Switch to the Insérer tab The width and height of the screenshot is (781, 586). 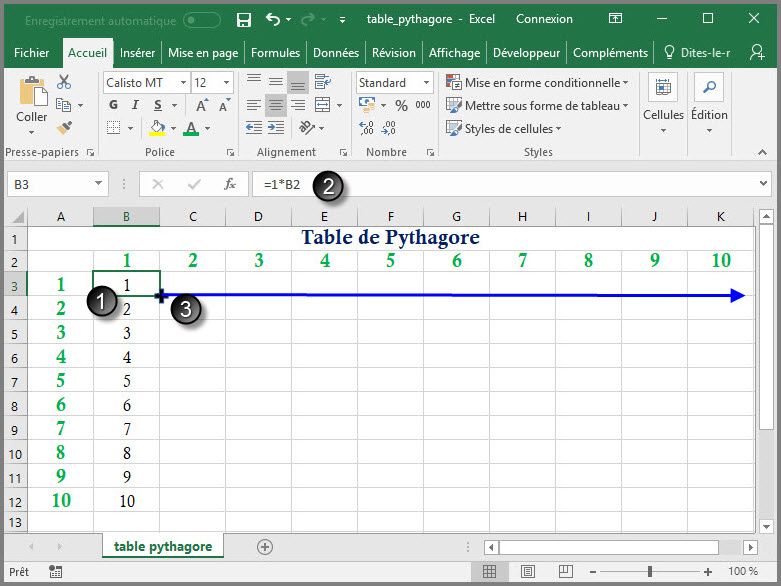tap(137, 53)
